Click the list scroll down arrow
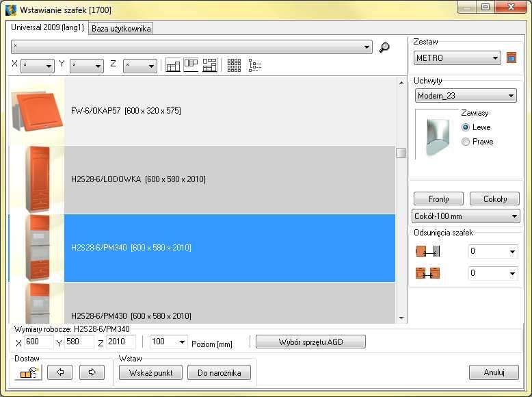The width and height of the screenshot is (532, 397). pyautogui.click(x=401, y=318)
